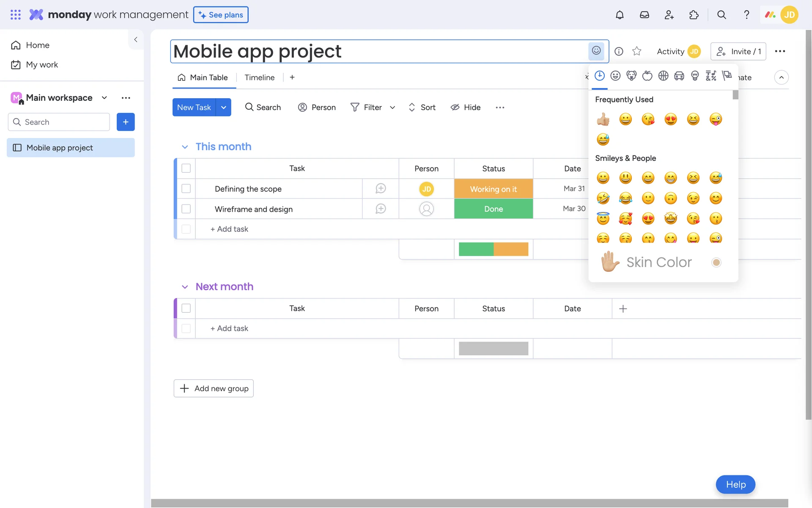Click the See plans button
Screen dimensions: 812x508
(221, 15)
